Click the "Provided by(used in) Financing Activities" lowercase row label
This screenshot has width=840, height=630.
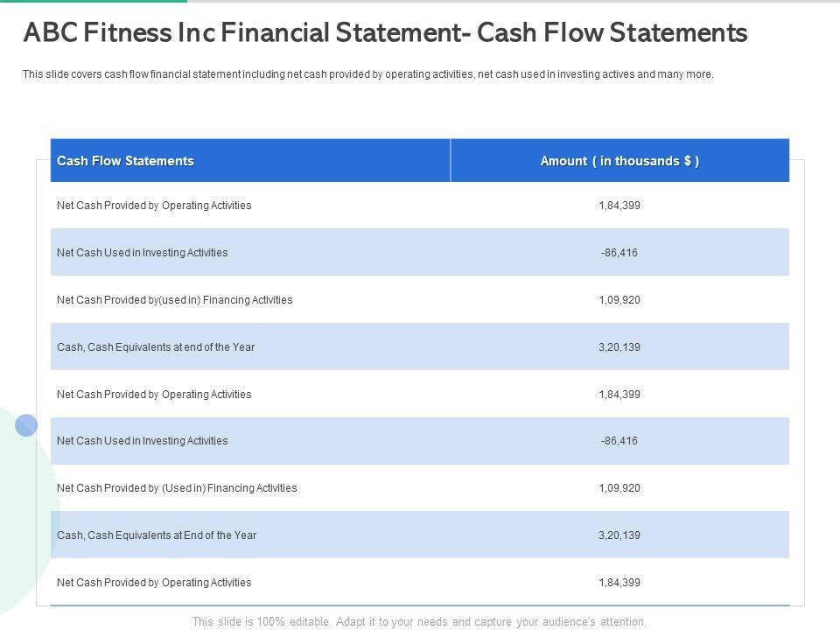click(174, 300)
